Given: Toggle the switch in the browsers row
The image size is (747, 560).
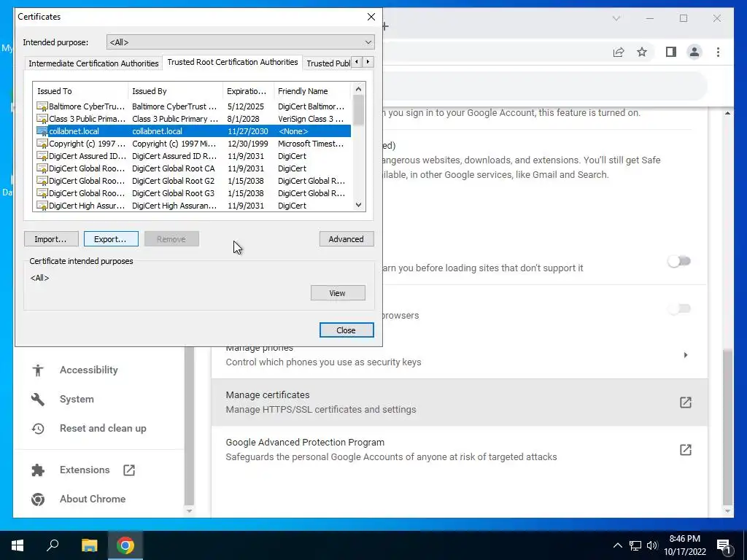Looking at the screenshot, I should 679,308.
